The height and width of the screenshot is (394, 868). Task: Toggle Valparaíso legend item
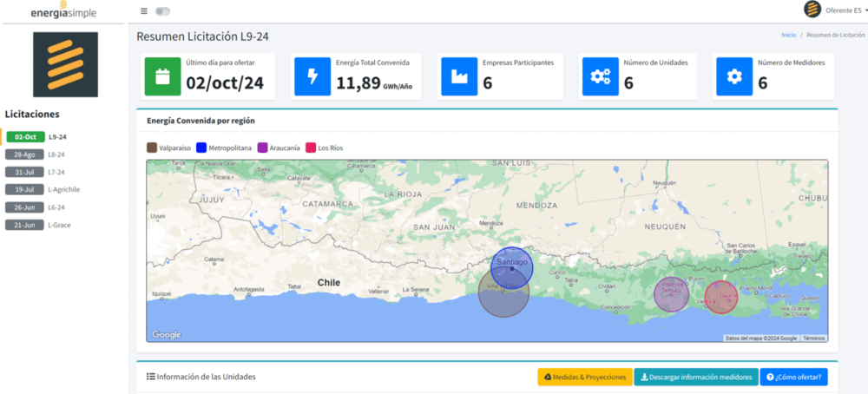pos(169,148)
